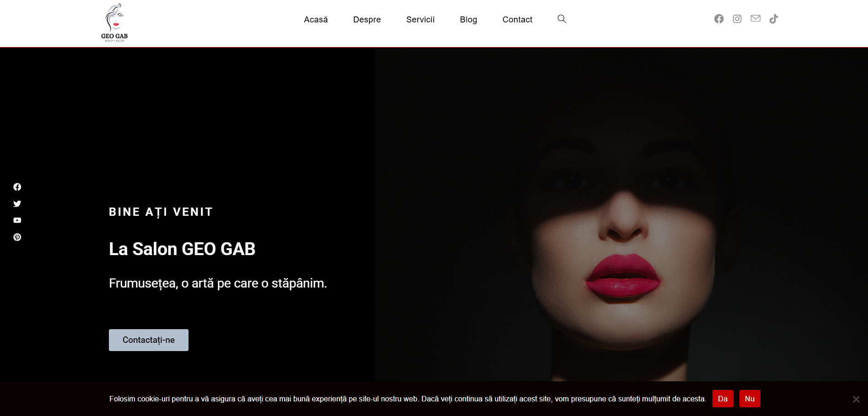The image size is (868, 416).
Task: Open the sidebar Facebook icon
Action: click(x=17, y=187)
